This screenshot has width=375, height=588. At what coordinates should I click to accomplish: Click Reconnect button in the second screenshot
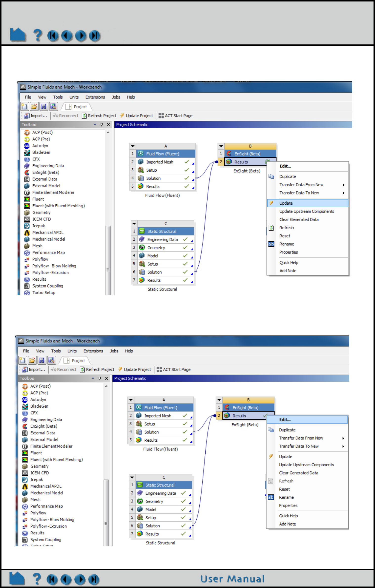coord(63,369)
